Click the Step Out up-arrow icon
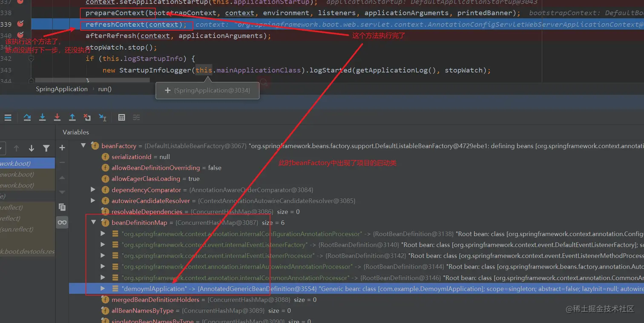Screen dimensions: 644x323 (72, 117)
